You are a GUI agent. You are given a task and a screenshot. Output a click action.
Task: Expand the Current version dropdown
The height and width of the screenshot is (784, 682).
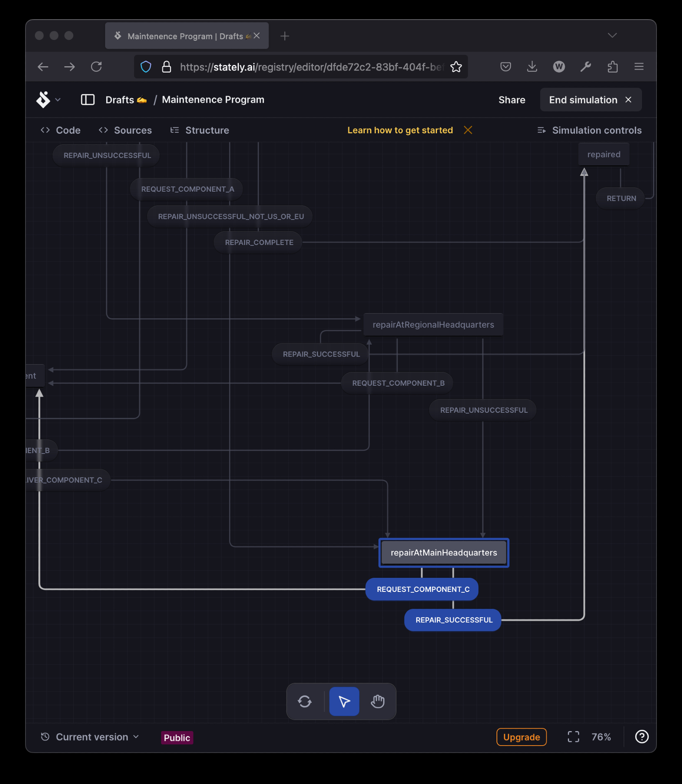tap(90, 737)
